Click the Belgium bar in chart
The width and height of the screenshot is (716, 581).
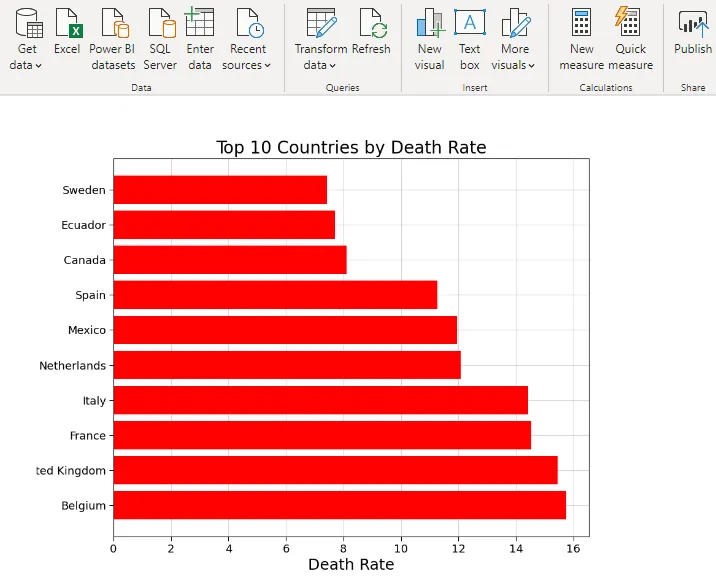(x=339, y=505)
